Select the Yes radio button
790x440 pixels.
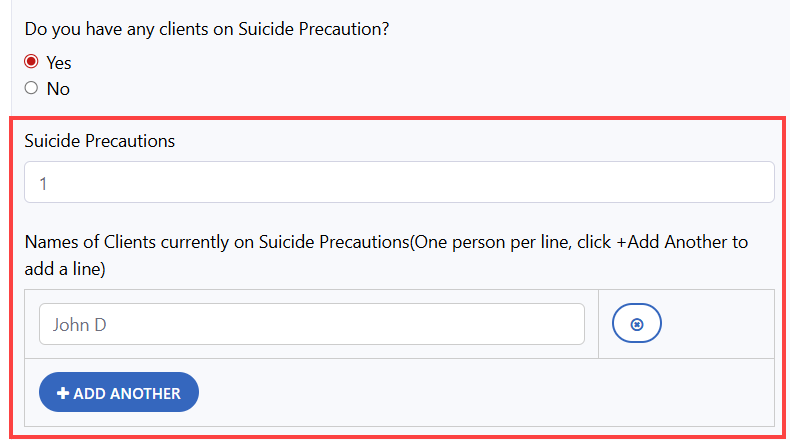pyautogui.click(x=31, y=61)
